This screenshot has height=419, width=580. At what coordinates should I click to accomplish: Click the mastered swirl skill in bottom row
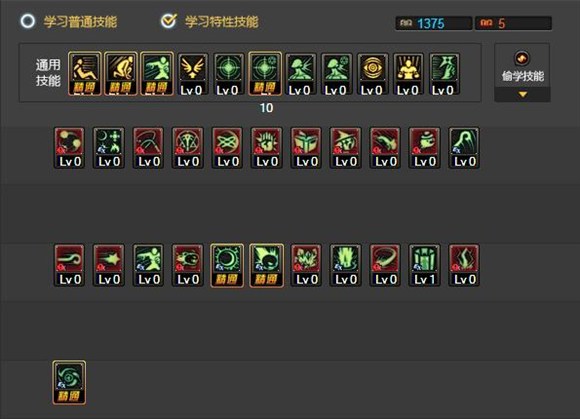pyautogui.click(x=69, y=383)
